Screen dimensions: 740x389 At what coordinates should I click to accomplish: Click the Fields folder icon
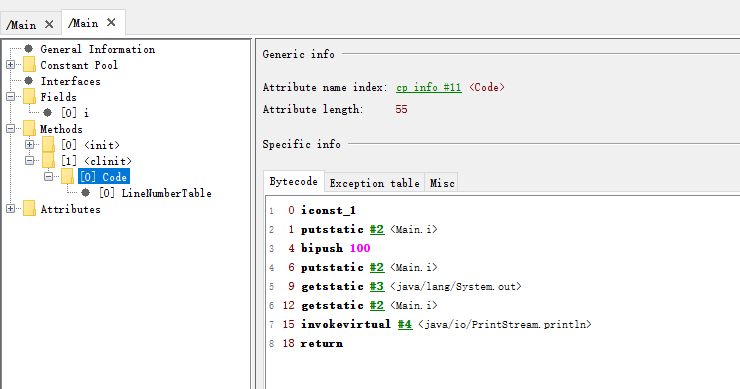[29, 97]
